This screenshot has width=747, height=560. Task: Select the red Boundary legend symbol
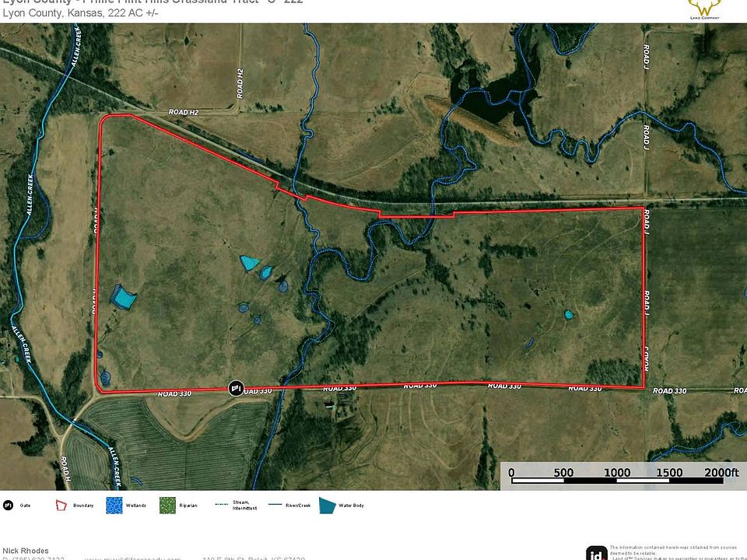tap(61, 506)
